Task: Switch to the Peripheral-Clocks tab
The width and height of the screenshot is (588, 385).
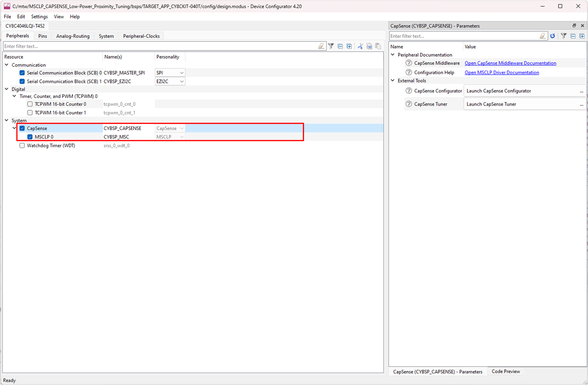Action: 141,36
